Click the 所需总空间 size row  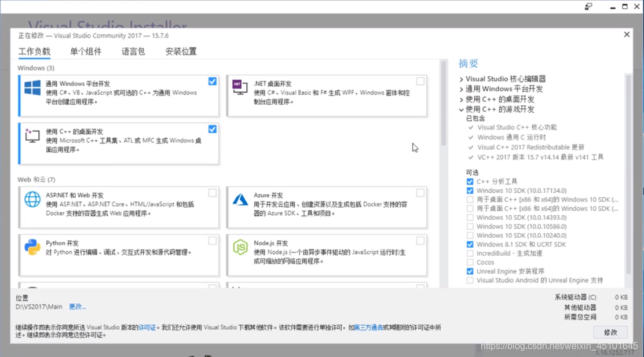point(595,317)
